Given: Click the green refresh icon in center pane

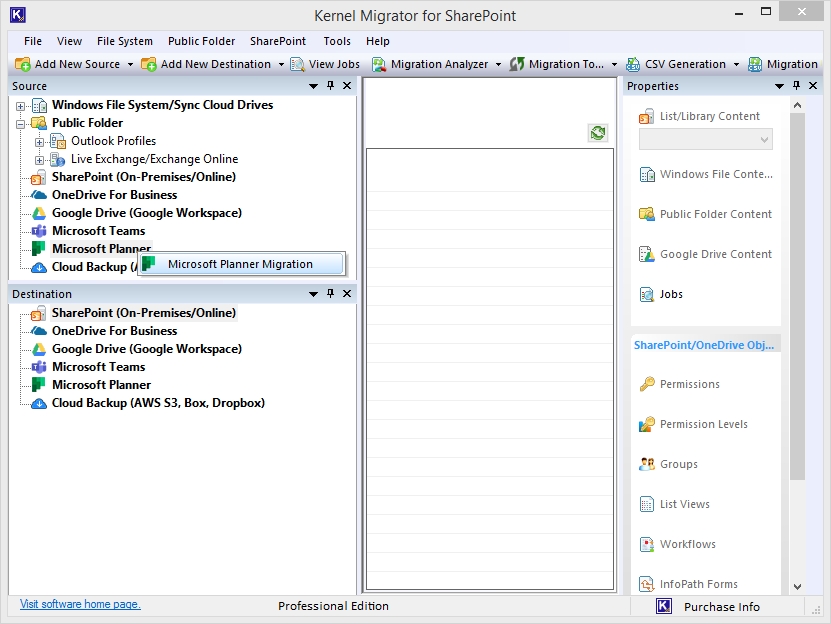Looking at the screenshot, I should coord(598,133).
